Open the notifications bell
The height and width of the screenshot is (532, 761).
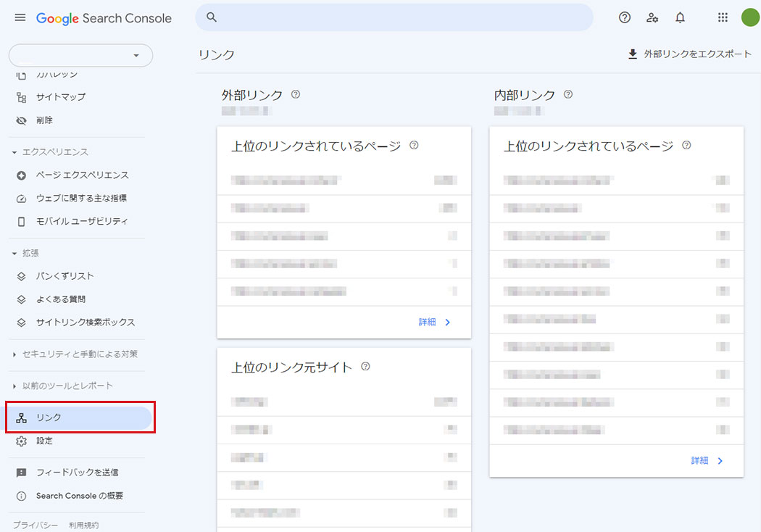(680, 18)
